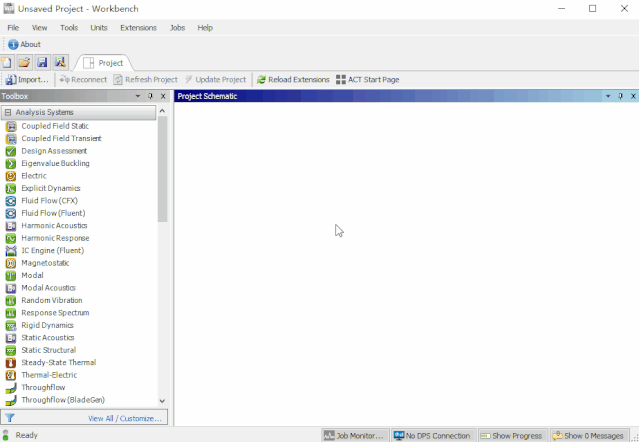Pin the Project Schematic panel
This screenshot has width=639, height=442.
pyautogui.click(x=621, y=96)
